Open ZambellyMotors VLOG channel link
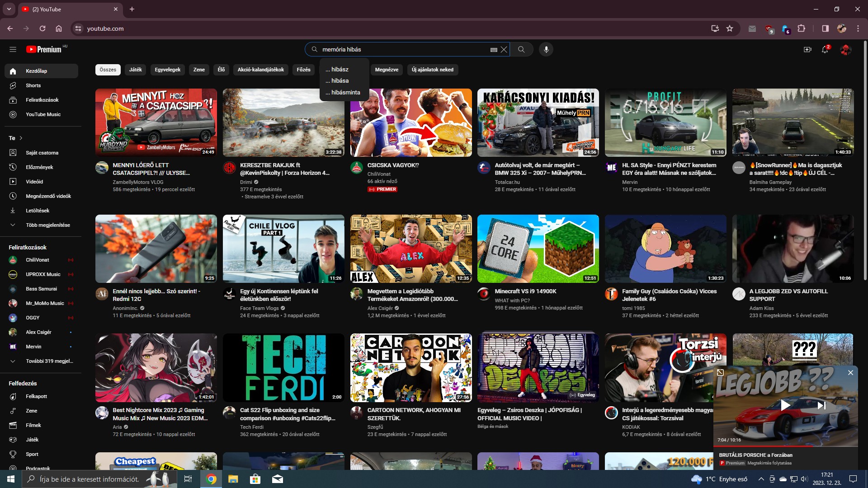Screen dimensions: 868x488 138,182
